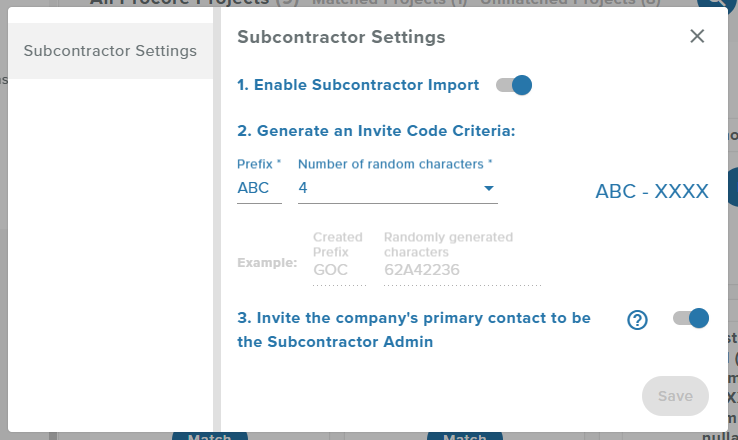Click the example GOC created prefix text
Screen dimensions: 738x440
click(330, 270)
